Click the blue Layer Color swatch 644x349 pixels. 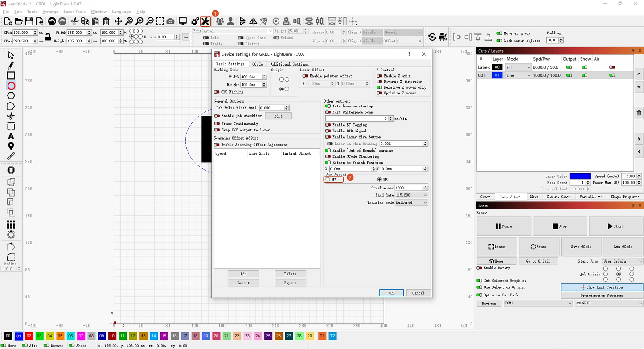(580, 177)
